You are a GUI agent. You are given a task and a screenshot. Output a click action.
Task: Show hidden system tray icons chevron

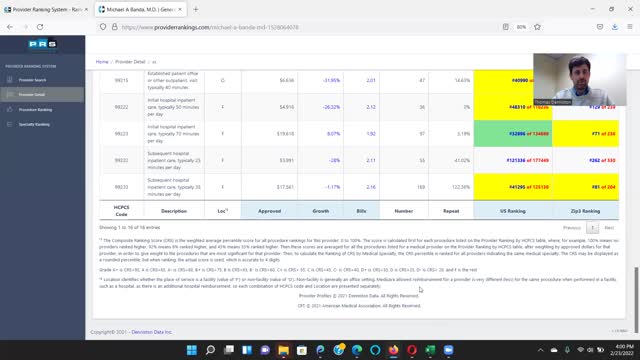point(541,350)
